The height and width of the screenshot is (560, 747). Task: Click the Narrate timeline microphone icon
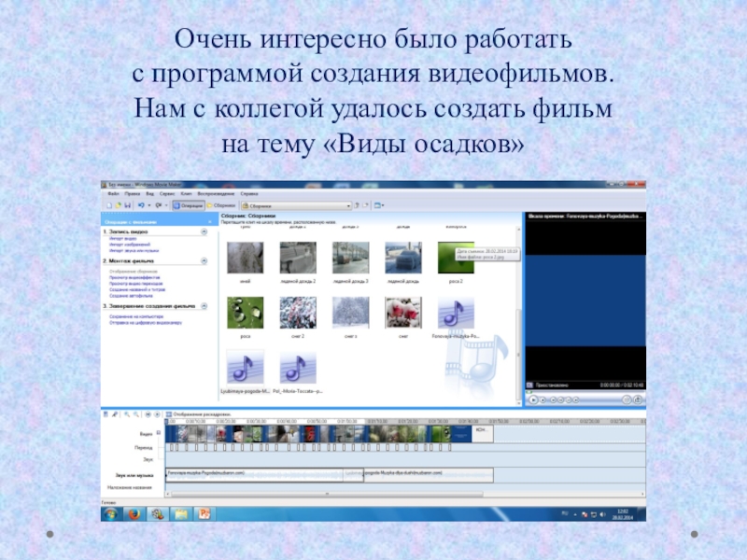115,414
